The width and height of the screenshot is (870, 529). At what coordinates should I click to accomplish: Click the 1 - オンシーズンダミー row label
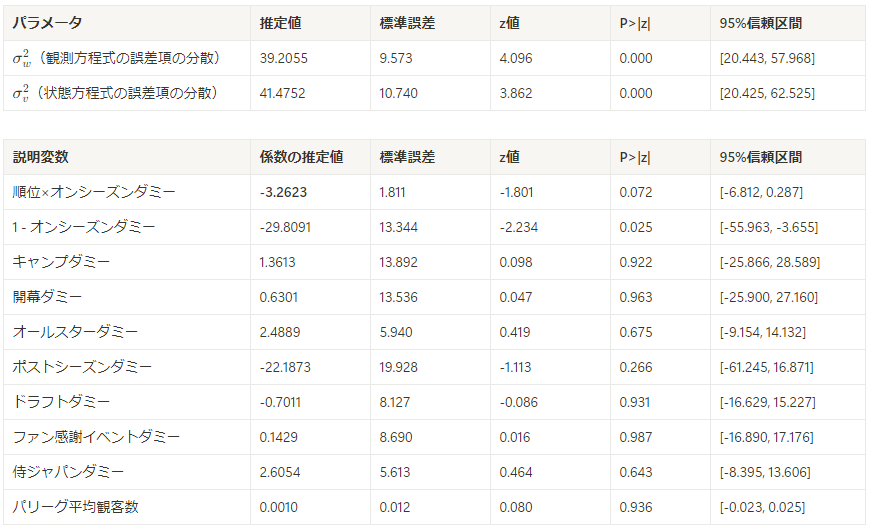[84, 227]
